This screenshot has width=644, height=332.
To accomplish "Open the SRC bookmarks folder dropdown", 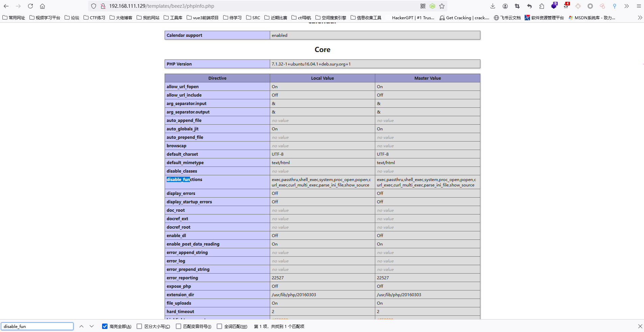I will coord(253,18).
